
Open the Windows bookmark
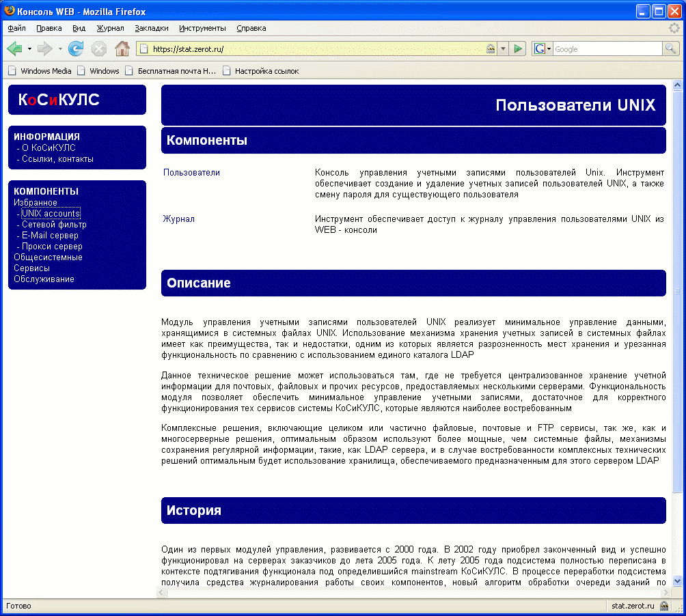[99, 71]
